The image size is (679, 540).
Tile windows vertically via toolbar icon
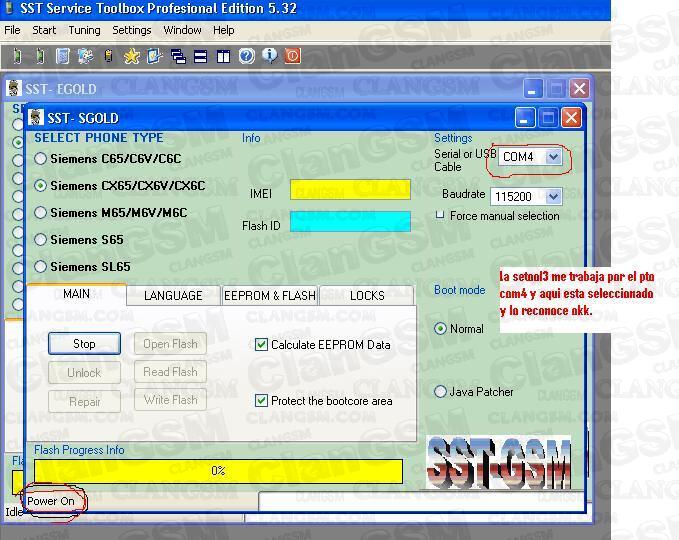pyautogui.click(x=223, y=56)
